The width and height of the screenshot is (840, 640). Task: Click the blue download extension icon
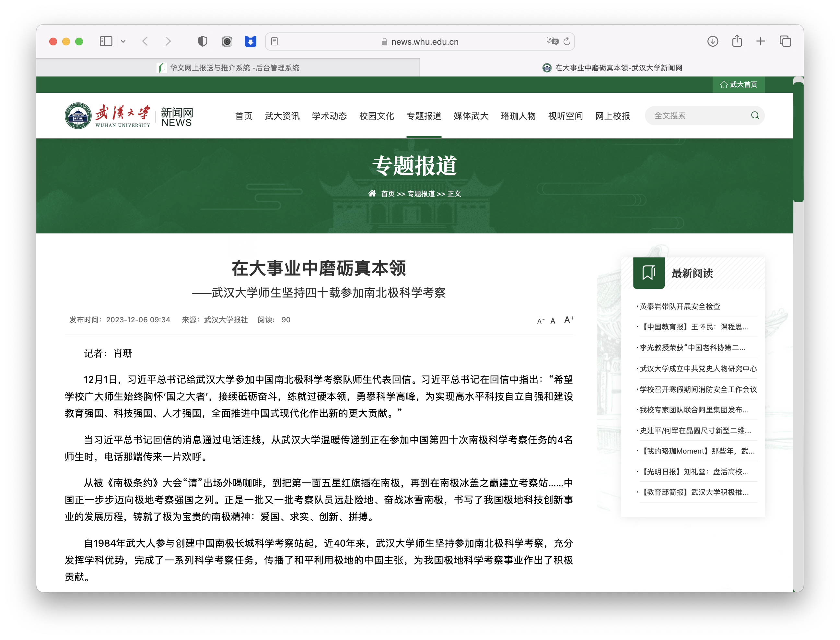pos(250,41)
